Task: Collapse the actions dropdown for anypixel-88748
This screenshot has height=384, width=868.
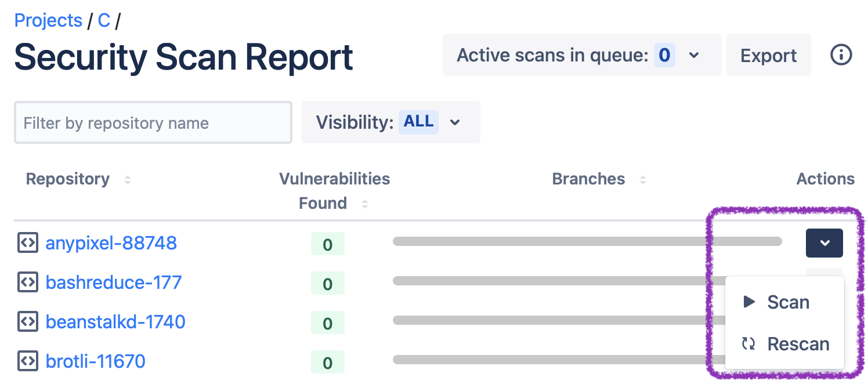Action: tap(824, 243)
